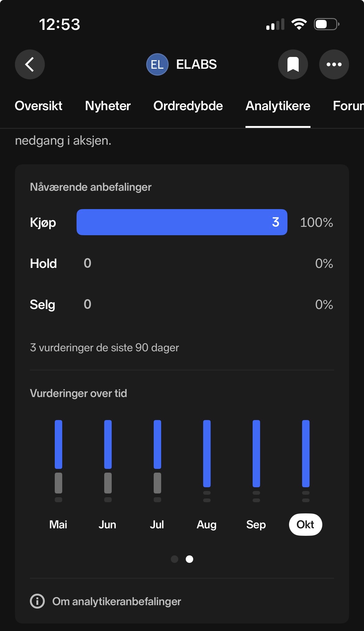Open the Nyheter tab
This screenshot has width=364, height=631.
[108, 106]
